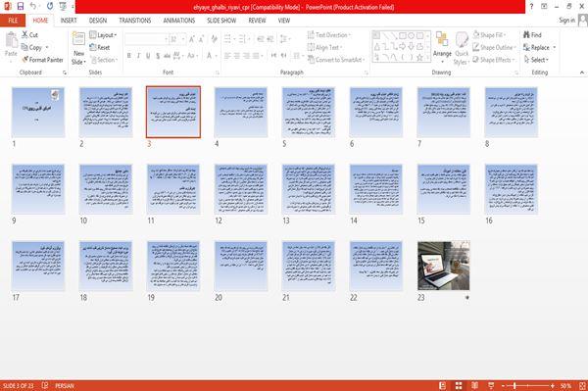
Task: Click the Format Painter brush icon
Action: coord(25,60)
